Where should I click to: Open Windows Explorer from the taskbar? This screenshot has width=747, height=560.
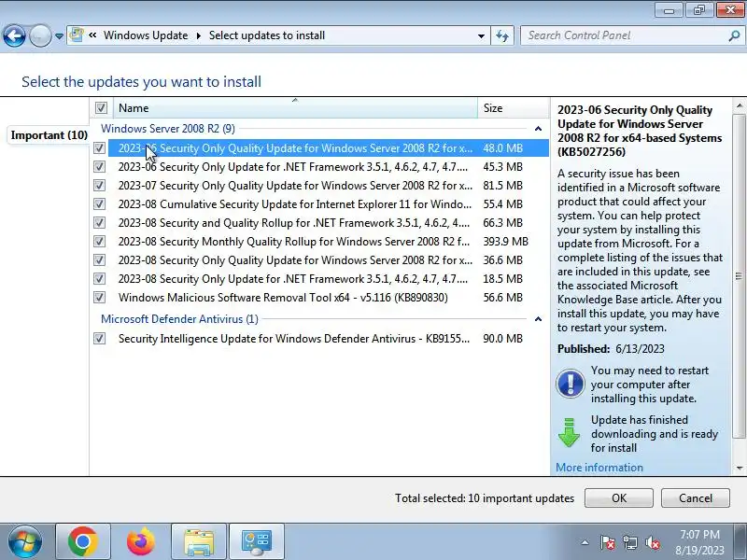[x=199, y=541]
